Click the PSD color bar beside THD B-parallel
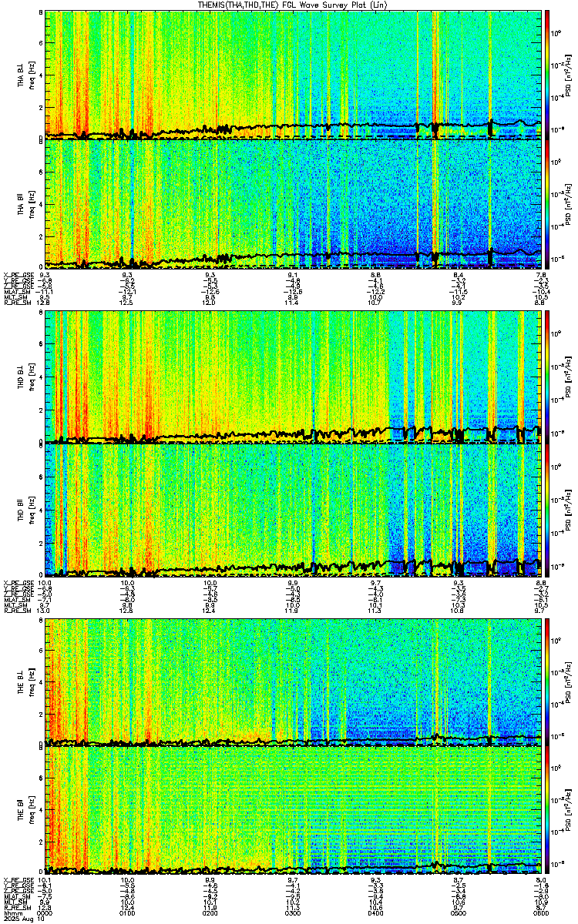The width and height of the screenshot is (578, 924). 547,508
